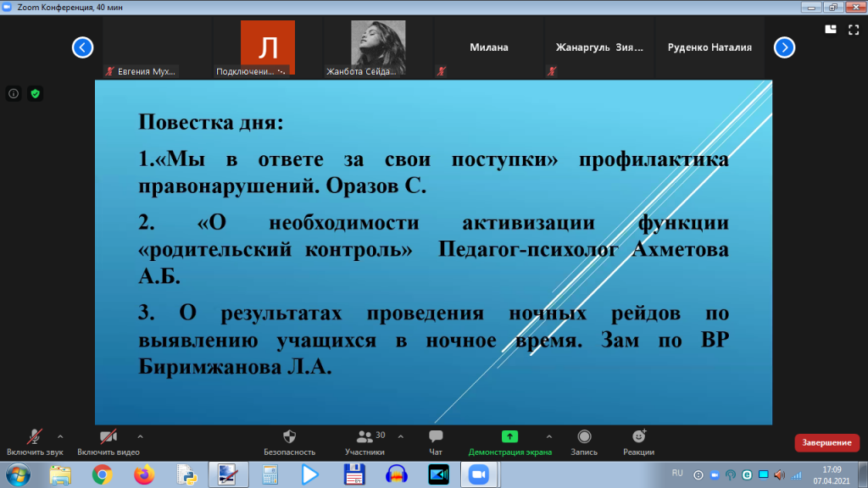Select Жанаргуль Зия... participant tile
This screenshot has height=488, width=868.
coord(599,47)
